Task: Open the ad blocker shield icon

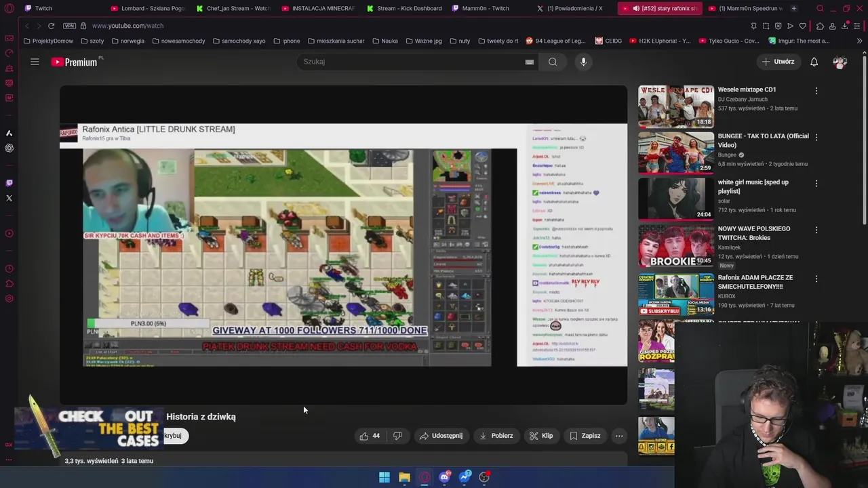Action: [x=778, y=26]
